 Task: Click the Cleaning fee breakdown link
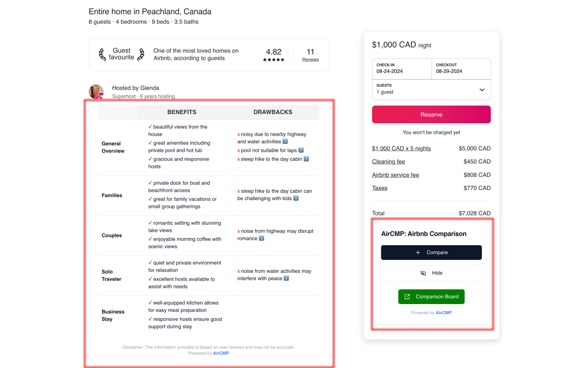(388, 161)
